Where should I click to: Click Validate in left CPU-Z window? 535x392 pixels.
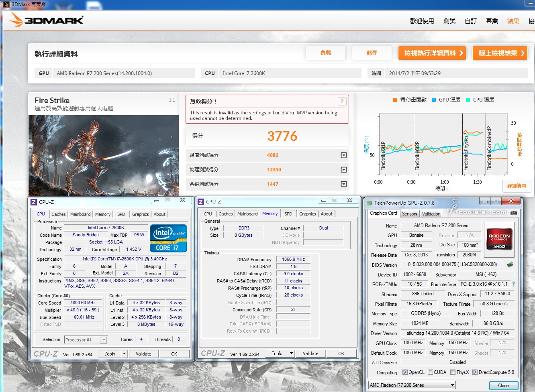143,354
